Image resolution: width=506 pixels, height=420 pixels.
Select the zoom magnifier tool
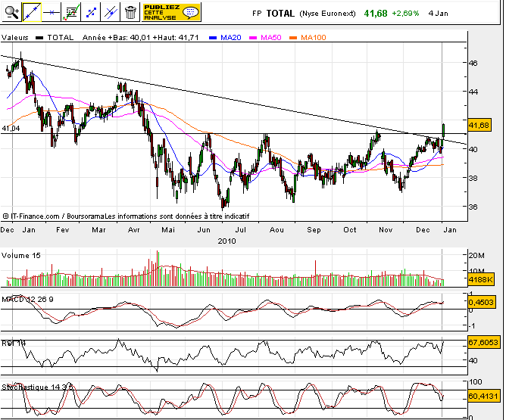point(12,12)
